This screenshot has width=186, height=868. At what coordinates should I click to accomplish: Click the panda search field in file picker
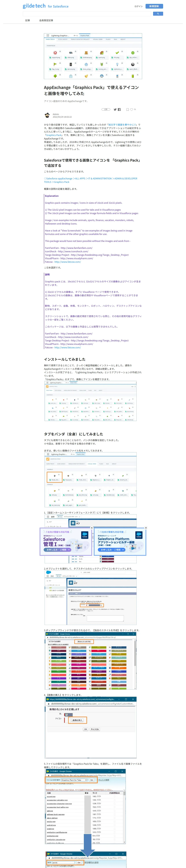[x=63, y=863]
